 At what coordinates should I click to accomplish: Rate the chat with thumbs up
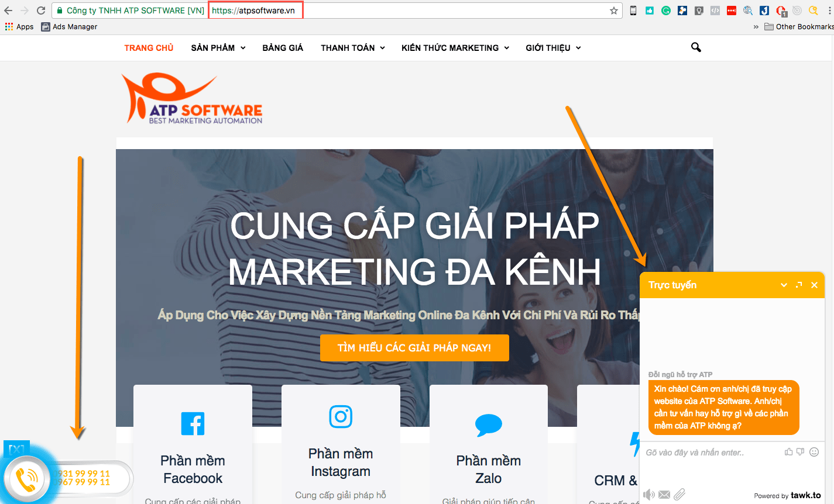pyautogui.click(x=789, y=452)
